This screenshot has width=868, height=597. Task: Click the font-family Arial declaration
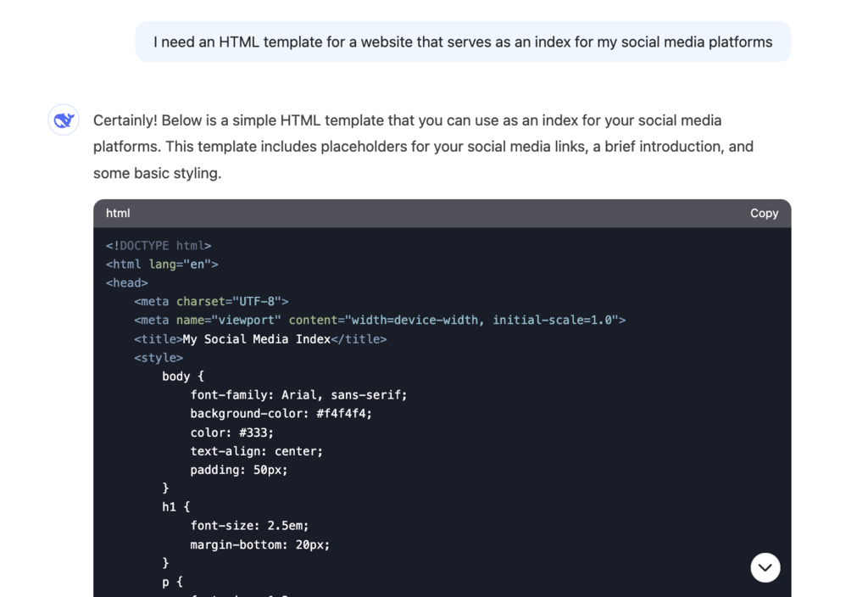(x=298, y=394)
